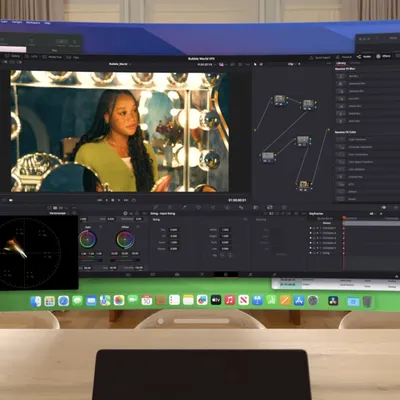Jump to first frame transport button

click(99, 200)
